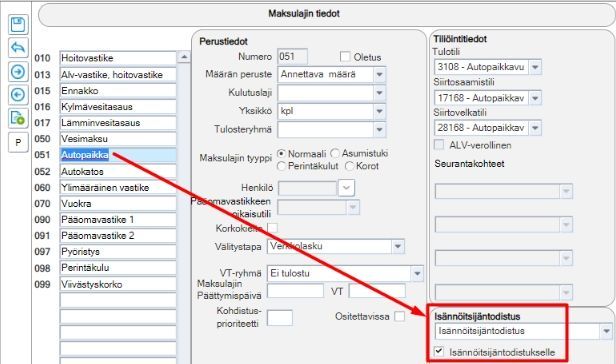
Task: Open the Määrän peruste dropdown
Action: click(x=379, y=74)
